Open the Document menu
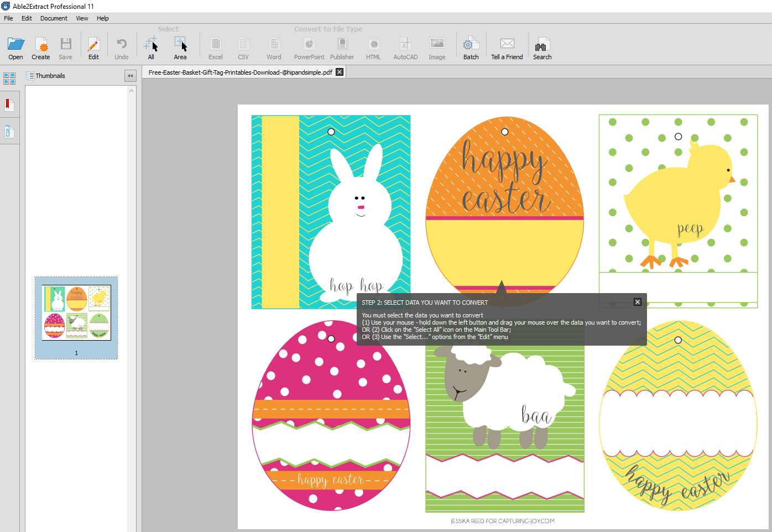This screenshot has height=532, width=772. point(54,18)
